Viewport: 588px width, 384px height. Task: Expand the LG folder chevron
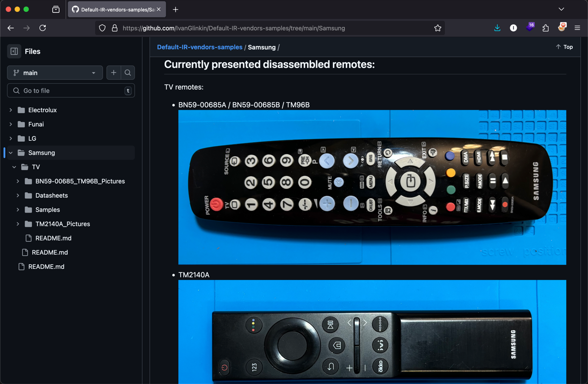click(11, 138)
